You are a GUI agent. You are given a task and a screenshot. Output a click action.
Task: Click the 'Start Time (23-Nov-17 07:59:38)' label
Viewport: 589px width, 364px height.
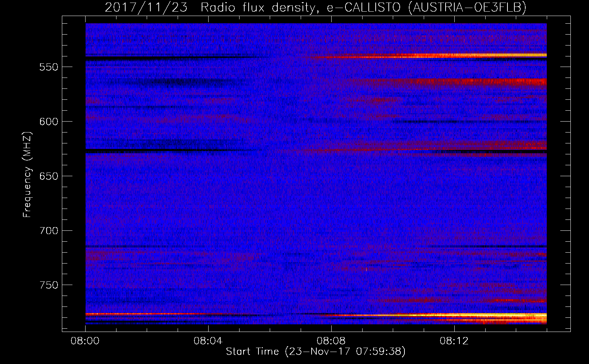coord(316,352)
